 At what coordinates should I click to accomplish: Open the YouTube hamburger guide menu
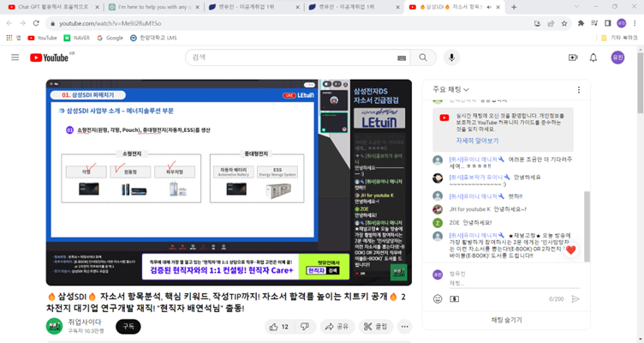pyautogui.click(x=15, y=57)
